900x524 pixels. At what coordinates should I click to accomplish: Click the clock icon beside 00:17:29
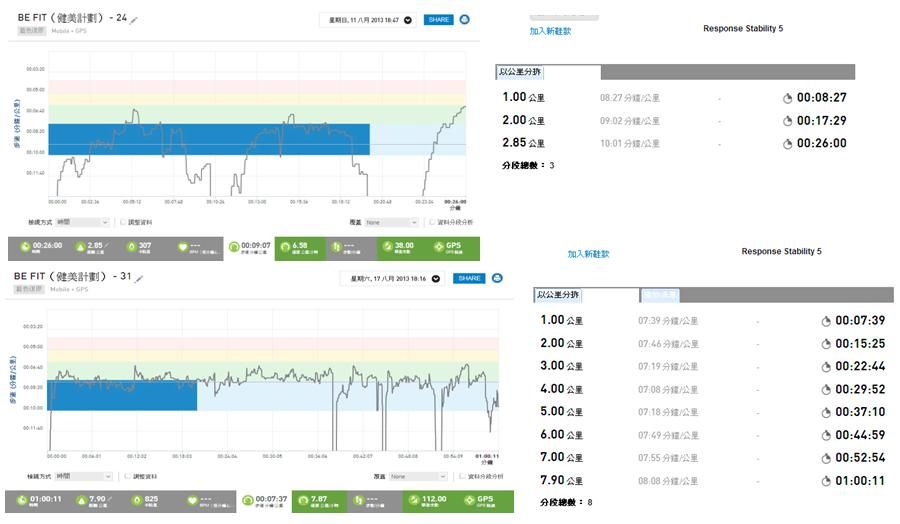(x=788, y=121)
